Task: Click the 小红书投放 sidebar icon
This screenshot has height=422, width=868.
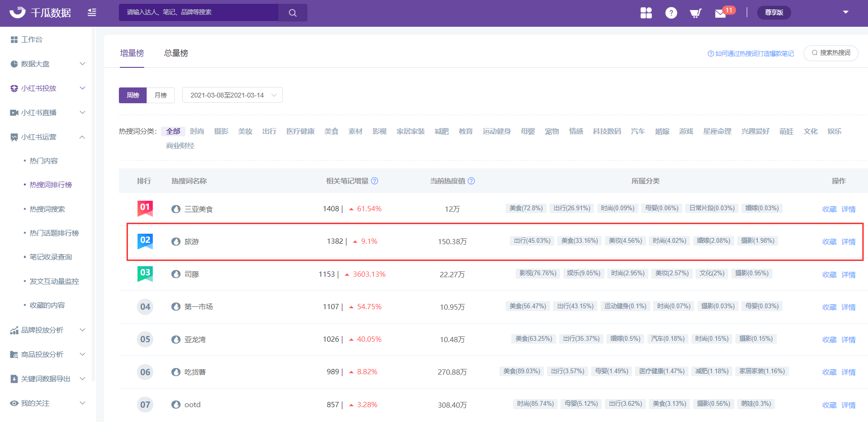Action: tap(14, 88)
